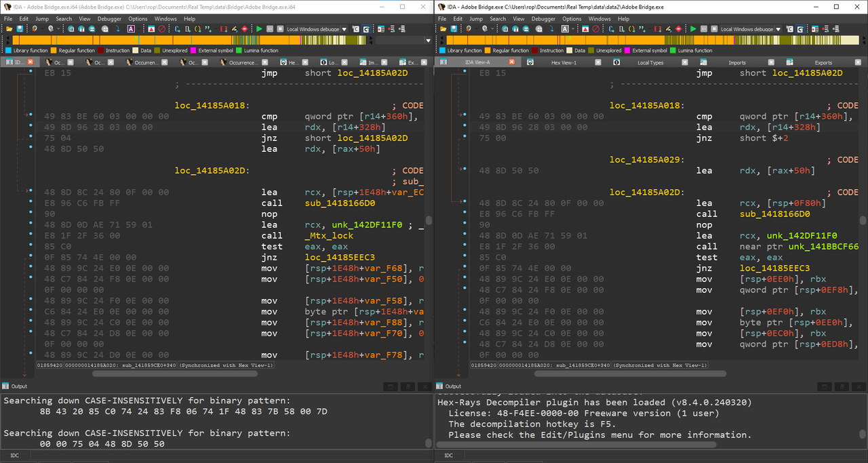Screen dimensions: 868x463
Task: Close the Hex View-1 tab in data2 window
Action: 597,62
